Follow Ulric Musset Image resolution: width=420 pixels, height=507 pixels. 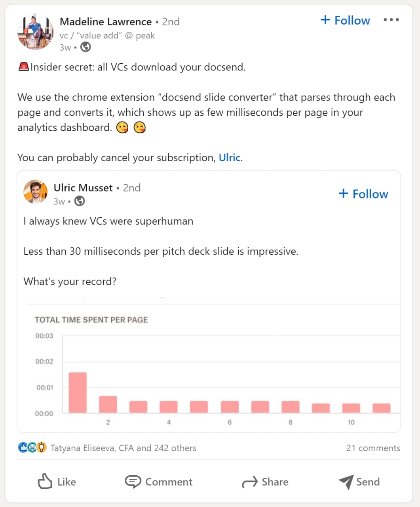(x=363, y=194)
